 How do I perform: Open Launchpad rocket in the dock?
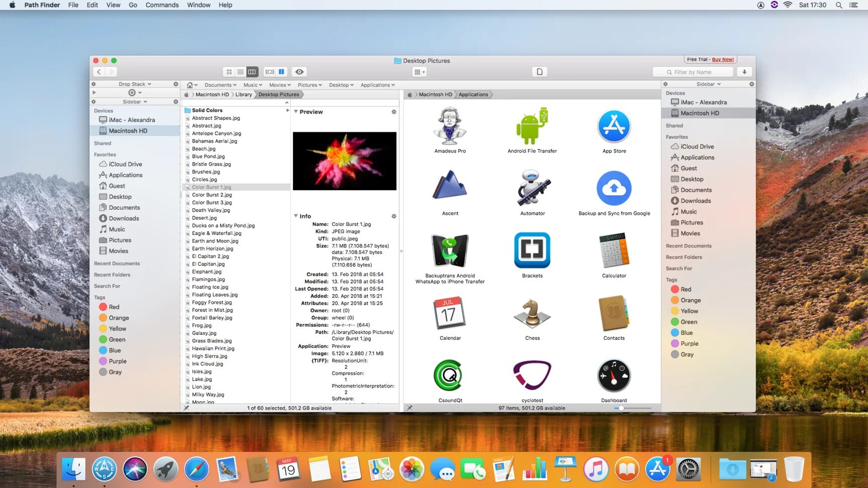coord(166,469)
